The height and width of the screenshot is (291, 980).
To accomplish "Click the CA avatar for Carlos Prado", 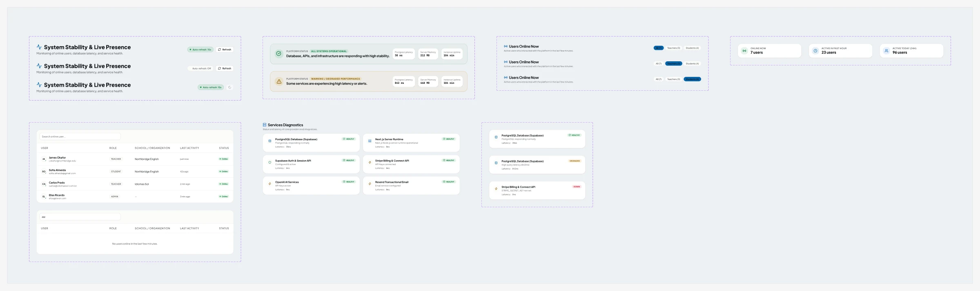I will pos(44,184).
